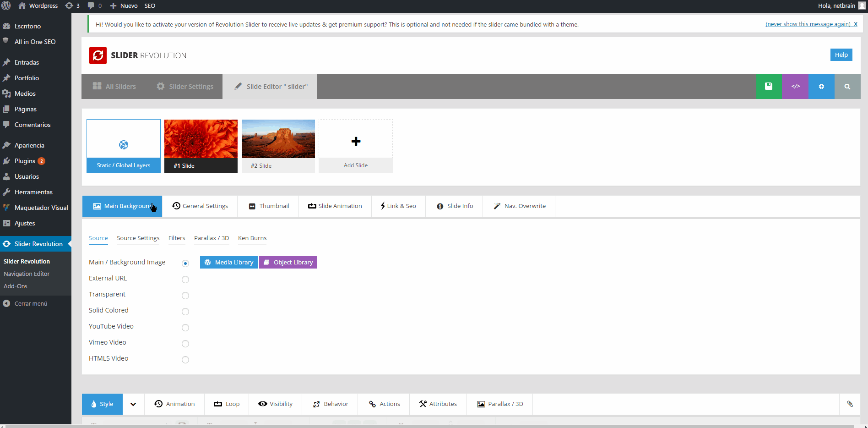Open the Animation layer tab
This screenshot has width=868, height=428.
click(174, 404)
